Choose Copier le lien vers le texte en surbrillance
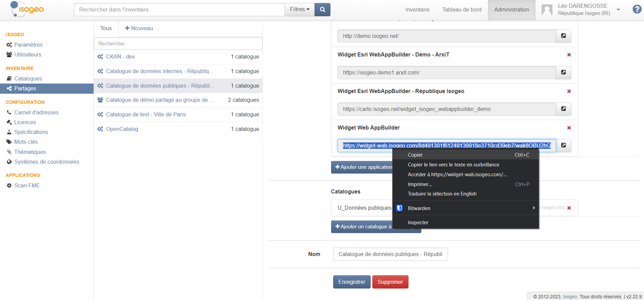This screenshot has height=300, width=644. [x=466, y=165]
